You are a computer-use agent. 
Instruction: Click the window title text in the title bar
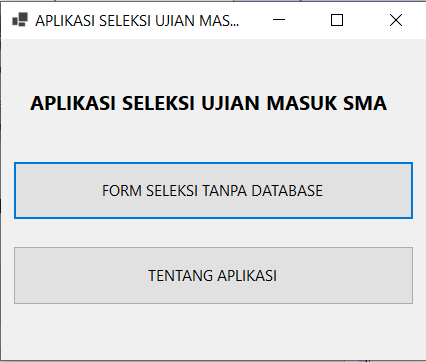click(137, 21)
